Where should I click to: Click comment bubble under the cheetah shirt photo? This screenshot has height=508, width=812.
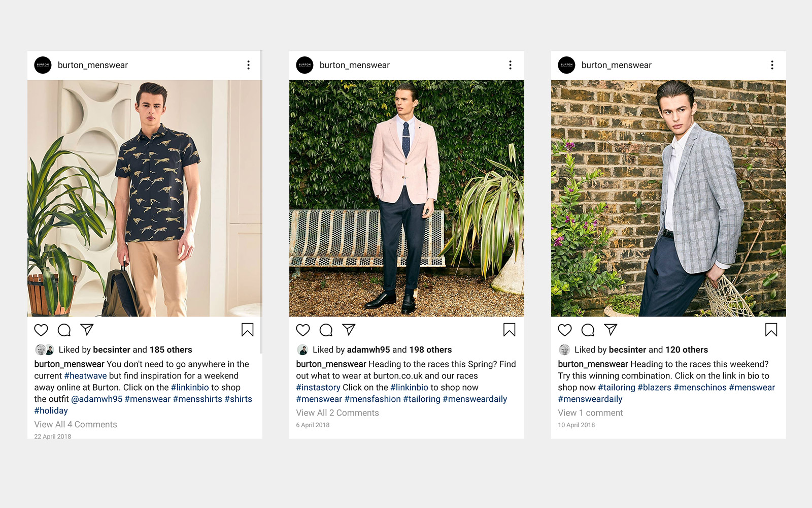click(x=64, y=330)
